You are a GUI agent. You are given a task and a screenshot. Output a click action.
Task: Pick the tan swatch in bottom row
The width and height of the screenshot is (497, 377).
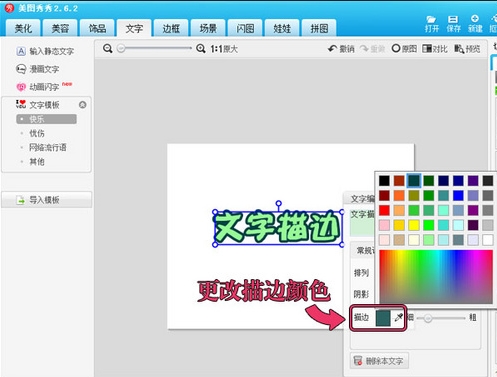pos(399,240)
